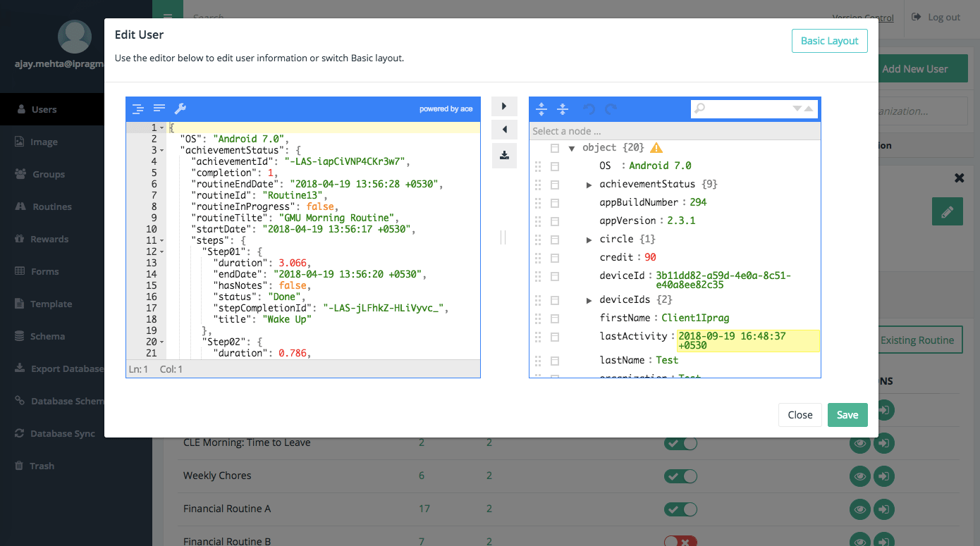
Task: Toggle the Weekly Chores switch
Action: [680, 476]
